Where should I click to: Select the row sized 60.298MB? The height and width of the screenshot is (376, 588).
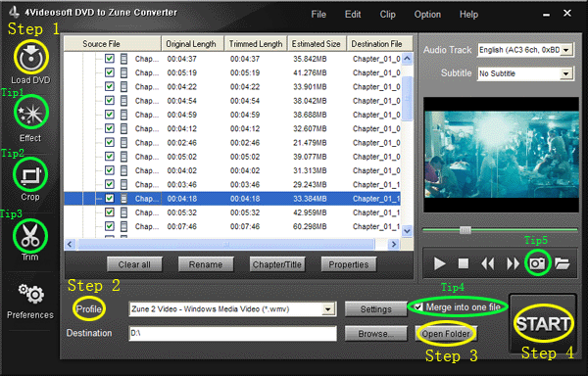[232, 226]
